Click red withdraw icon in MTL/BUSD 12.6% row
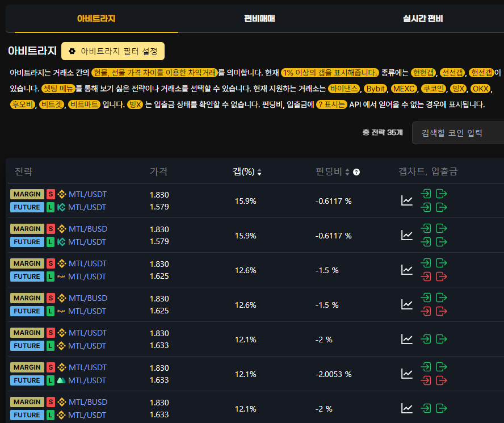Screen dimensions: 504x423 tap(442, 311)
